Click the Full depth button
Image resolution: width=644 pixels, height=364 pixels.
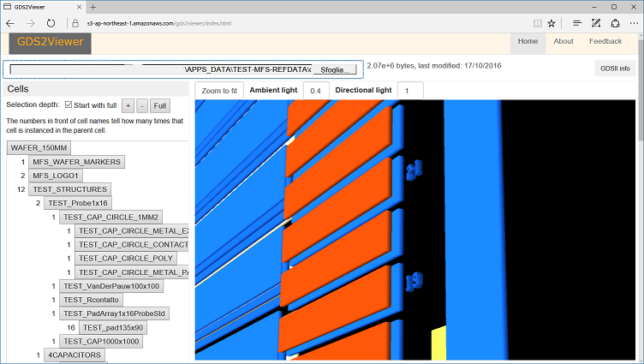[160, 106]
